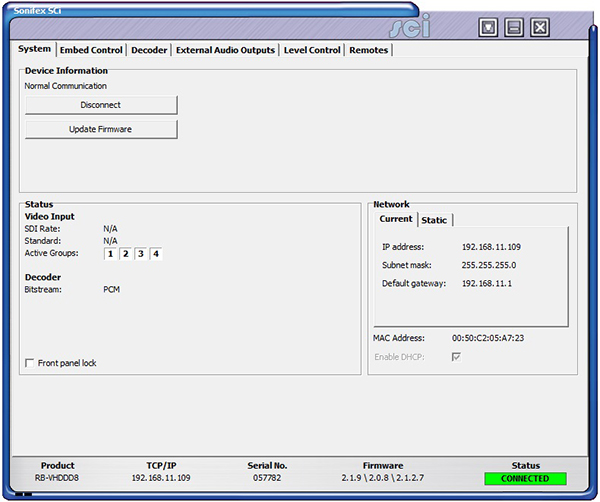This screenshot has height=502, width=600.
Task: Click the SCi logo
Action: click(x=410, y=26)
